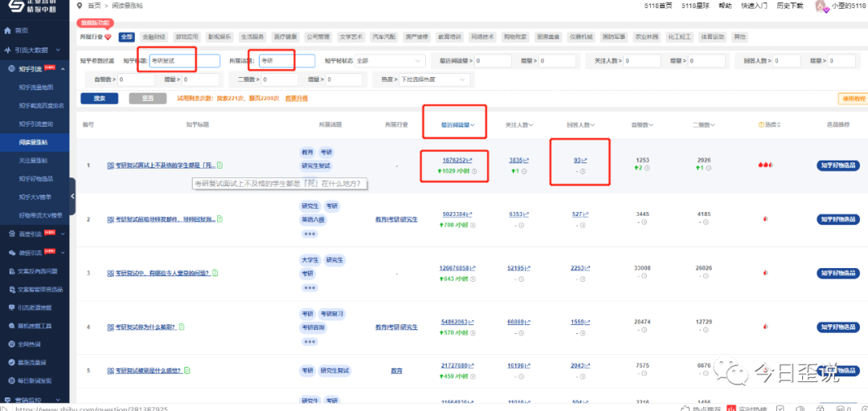Click green document icon in row 4 title
This screenshot has width=868, height=411.
coord(182,327)
